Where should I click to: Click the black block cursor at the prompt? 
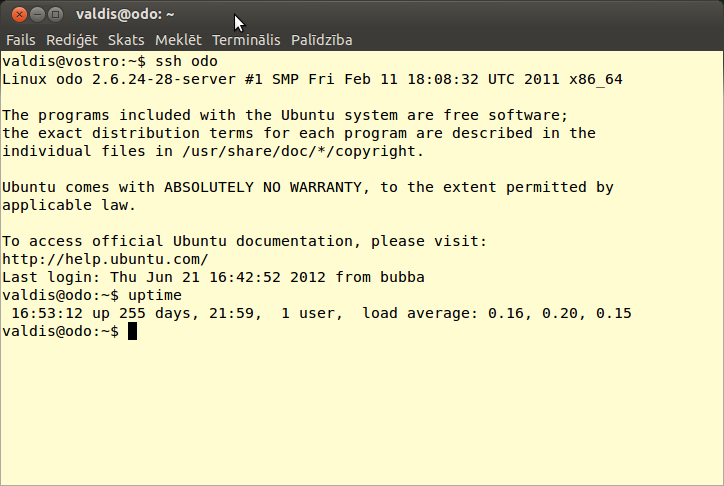click(132, 331)
